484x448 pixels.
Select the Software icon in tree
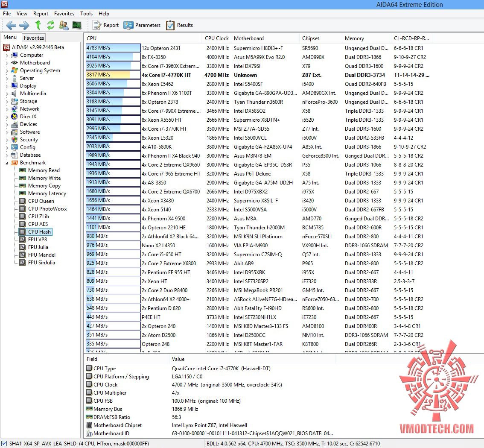(14, 132)
